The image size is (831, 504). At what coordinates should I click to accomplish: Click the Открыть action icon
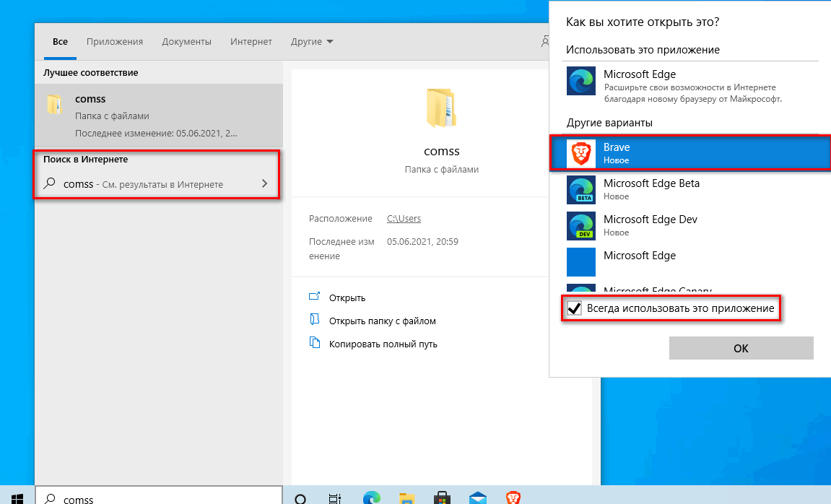tap(314, 297)
